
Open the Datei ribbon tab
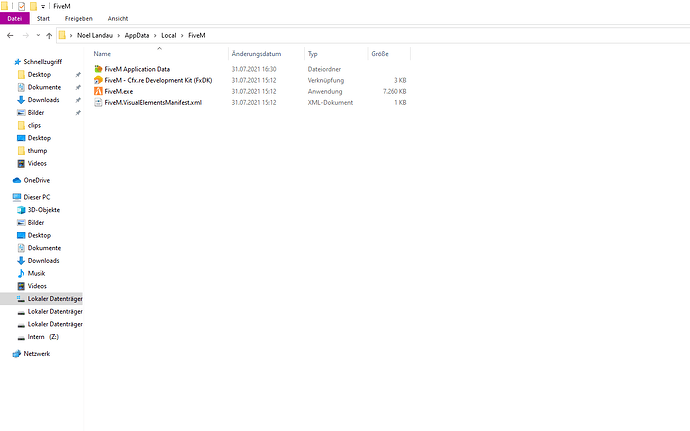[15, 18]
